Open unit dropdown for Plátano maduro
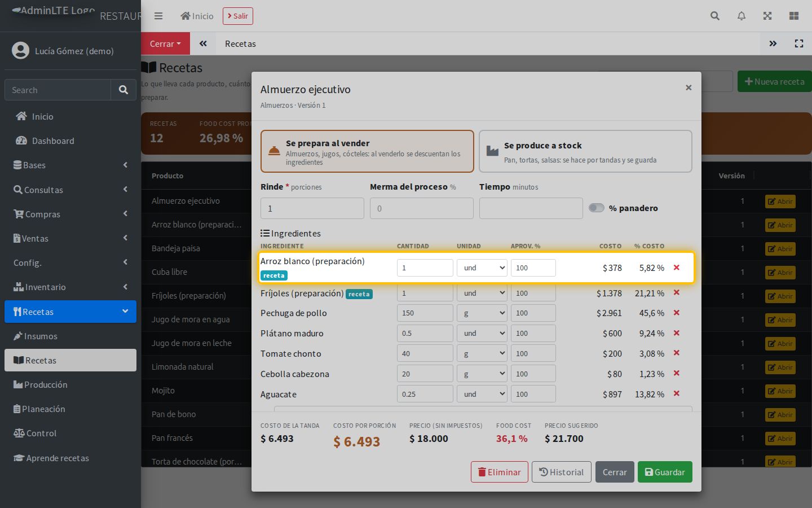812x508 pixels. click(x=482, y=333)
